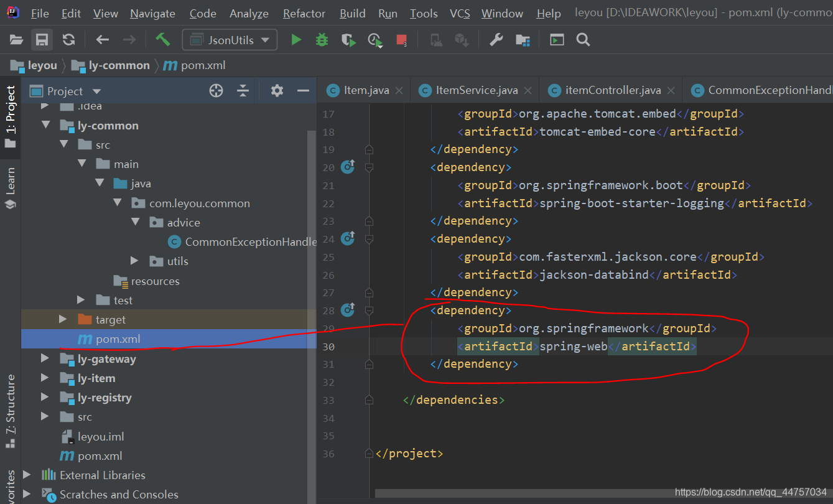Hide the Project panel minus icon
The image size is (833, 504).
303,91
